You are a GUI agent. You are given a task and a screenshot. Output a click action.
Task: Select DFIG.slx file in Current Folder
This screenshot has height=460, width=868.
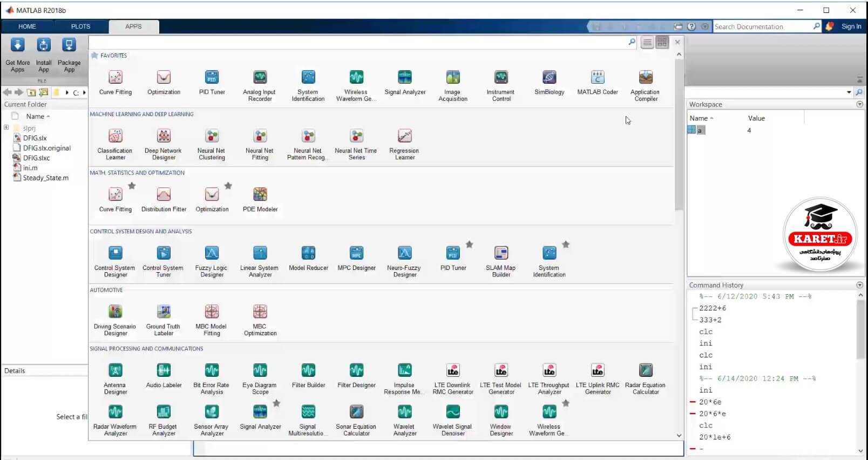coord(35,138)
